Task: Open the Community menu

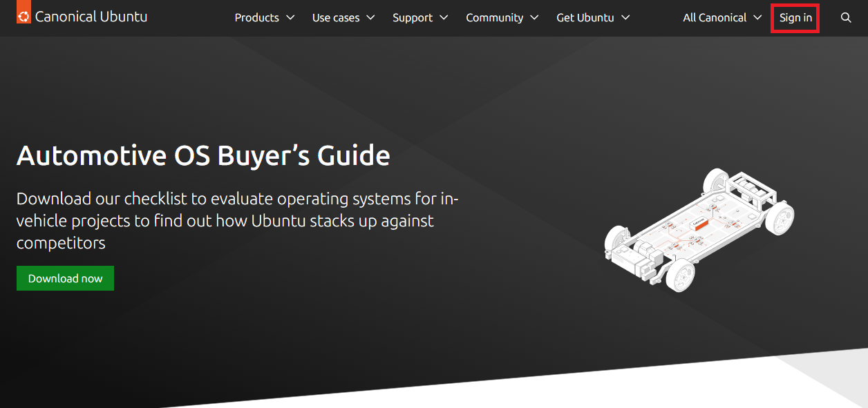Action: [x=502, y=18]
